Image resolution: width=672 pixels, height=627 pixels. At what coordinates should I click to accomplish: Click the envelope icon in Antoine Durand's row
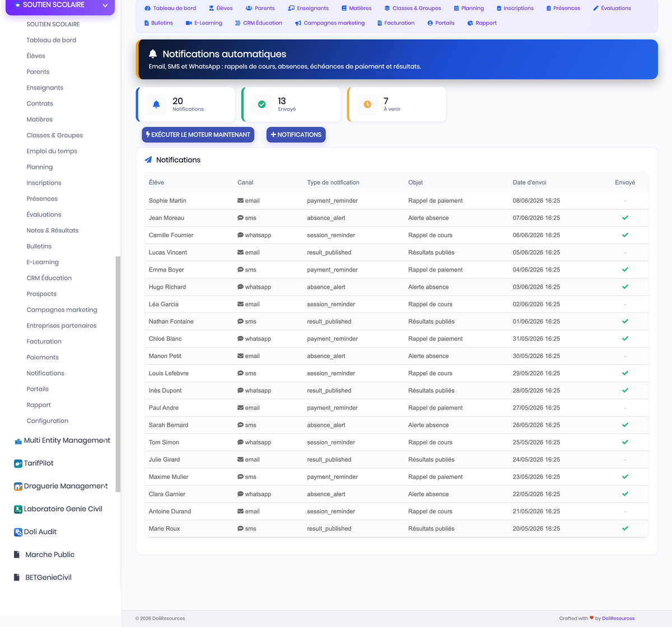[240, 511]
